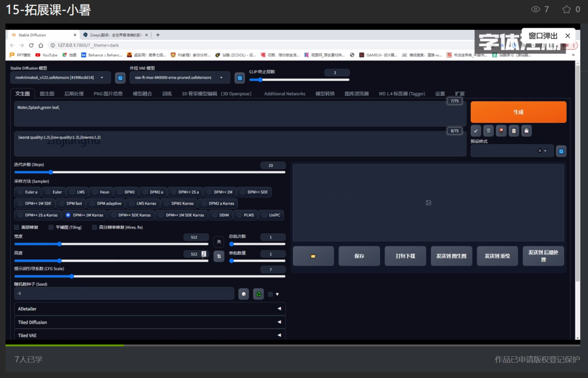Show extra networks with the red card icon
This screenshot has height=378, width=588.
point(501,131)
